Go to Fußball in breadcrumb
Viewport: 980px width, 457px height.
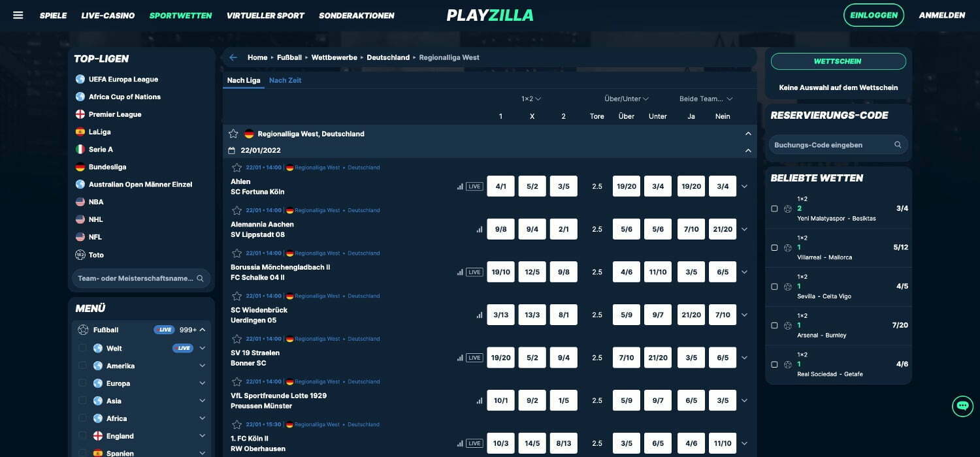[289, 57]
